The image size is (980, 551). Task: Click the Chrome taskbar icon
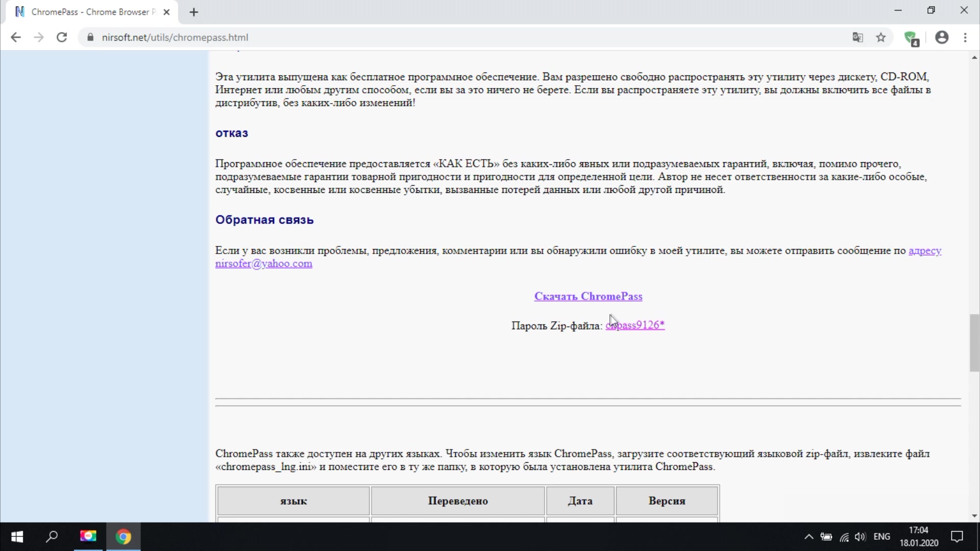tap(123, 537)
